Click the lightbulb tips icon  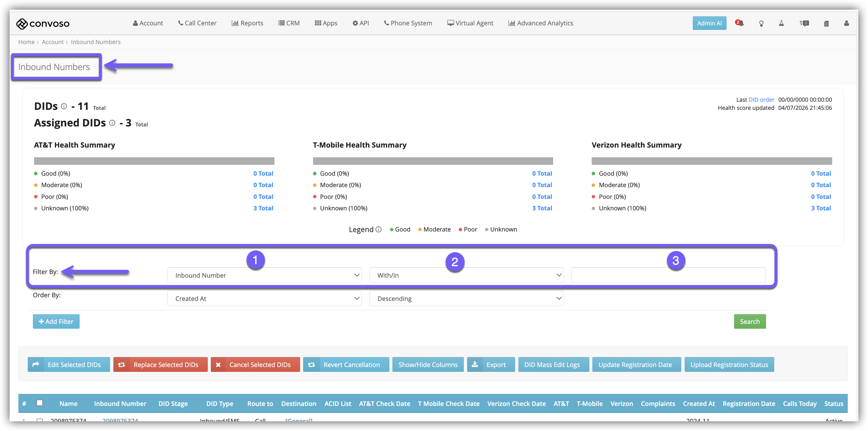pos(761,23)
